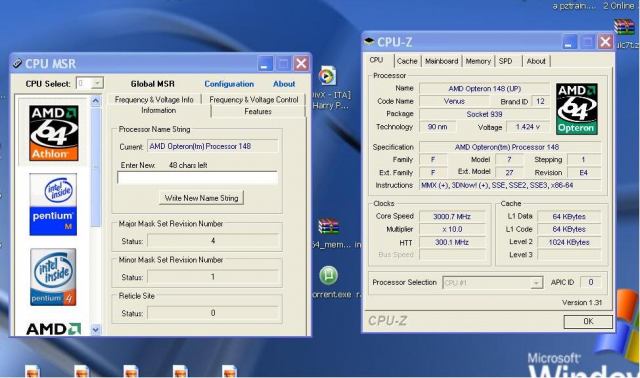Click the Technology value 90 nm

tap(438, 127)
